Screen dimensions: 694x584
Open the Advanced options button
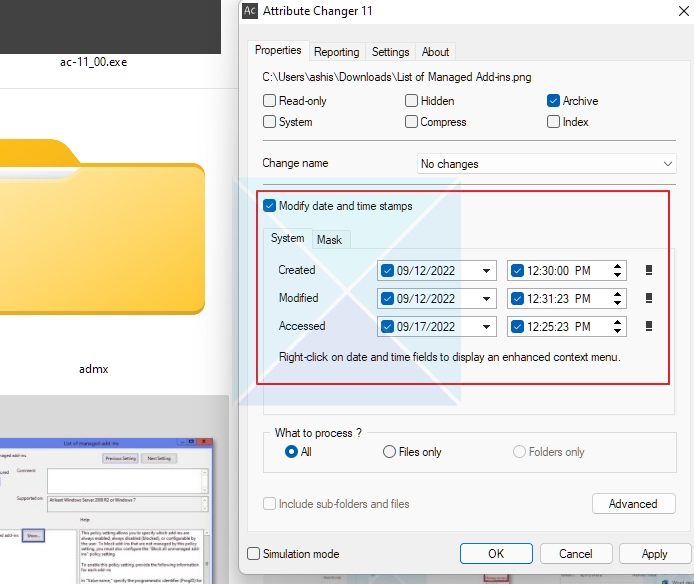click(x=633, y=503)
